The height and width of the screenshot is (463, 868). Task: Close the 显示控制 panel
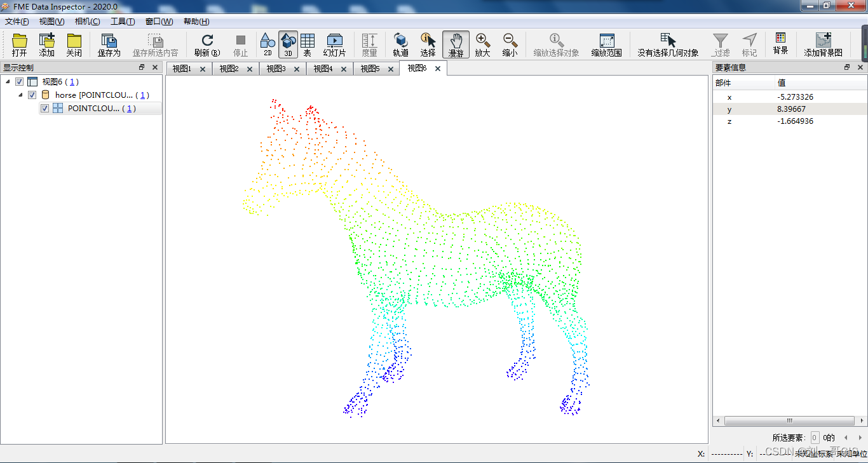(x=154, y=67)
